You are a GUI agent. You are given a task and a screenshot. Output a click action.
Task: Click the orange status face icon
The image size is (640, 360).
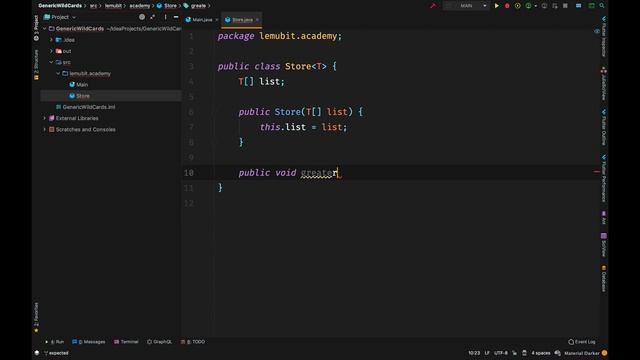point(604,353)
